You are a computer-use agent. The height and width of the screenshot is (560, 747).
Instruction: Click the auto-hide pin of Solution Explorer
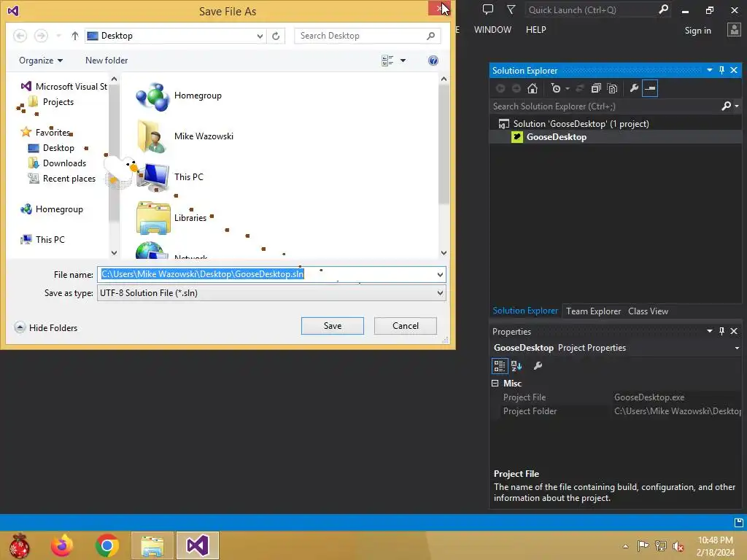pyautogui.click(x=721, y=70)
